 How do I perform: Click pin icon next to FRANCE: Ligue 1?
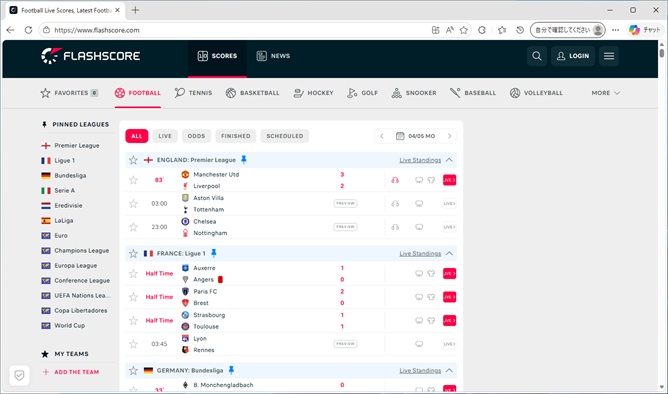point(214,253)
